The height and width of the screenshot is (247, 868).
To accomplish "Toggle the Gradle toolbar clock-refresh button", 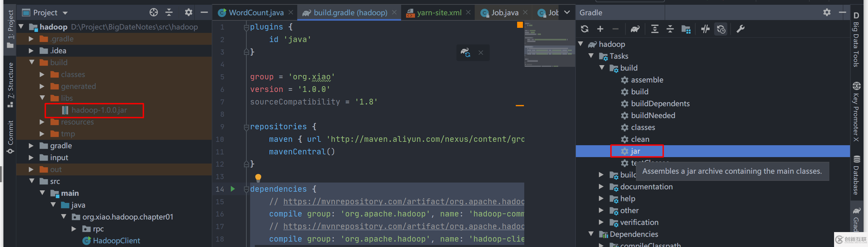I will point(721,29).
